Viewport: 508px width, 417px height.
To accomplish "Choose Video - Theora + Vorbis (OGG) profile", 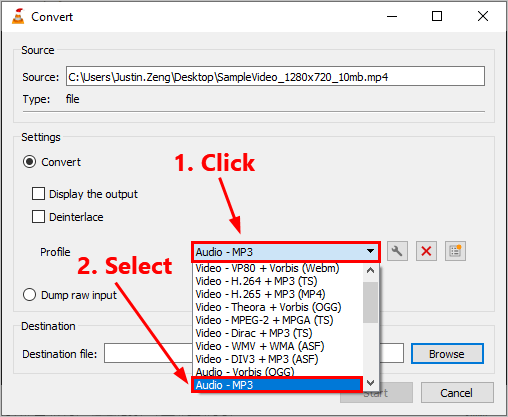I will (x=278, y=307).
